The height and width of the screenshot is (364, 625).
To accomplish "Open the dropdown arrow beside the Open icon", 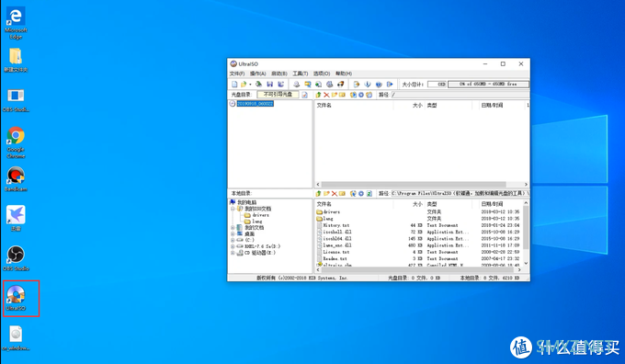I will (x=250, y=85).
